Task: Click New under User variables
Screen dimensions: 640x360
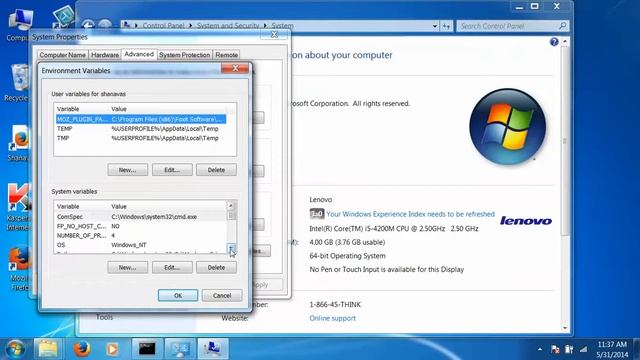Action: point(128,170)
